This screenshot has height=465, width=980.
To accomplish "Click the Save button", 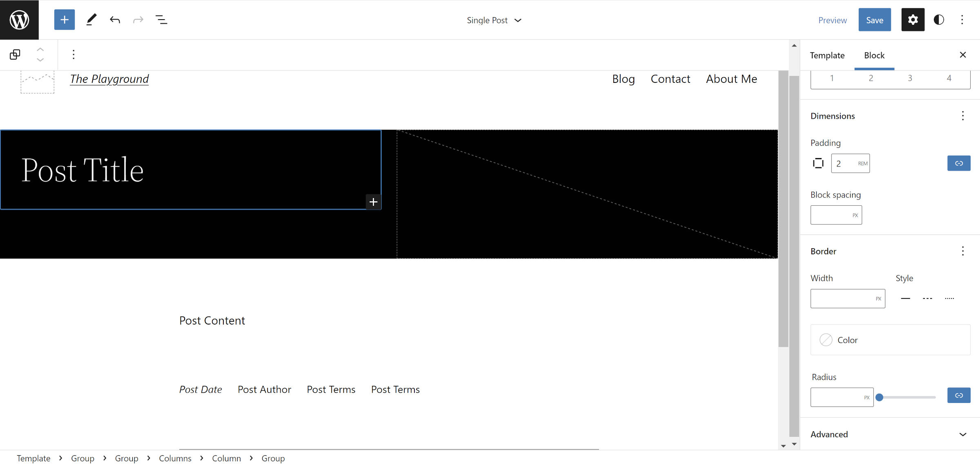I will [874, 19].
